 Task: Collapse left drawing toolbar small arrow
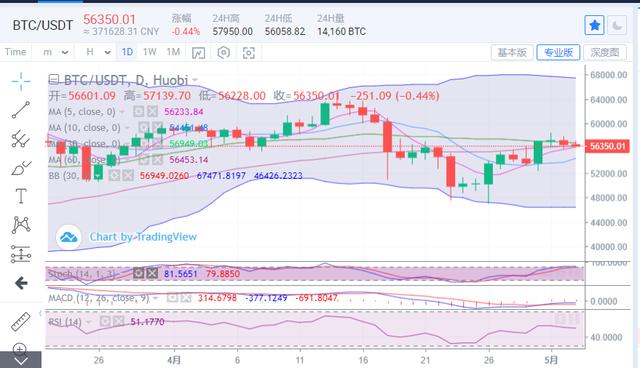40,313
